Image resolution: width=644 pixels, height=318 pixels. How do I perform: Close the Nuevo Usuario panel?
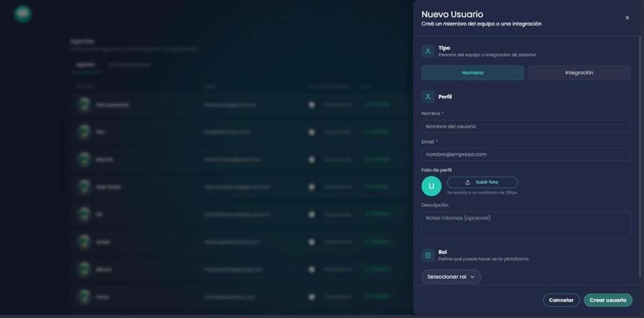[627, 18]
